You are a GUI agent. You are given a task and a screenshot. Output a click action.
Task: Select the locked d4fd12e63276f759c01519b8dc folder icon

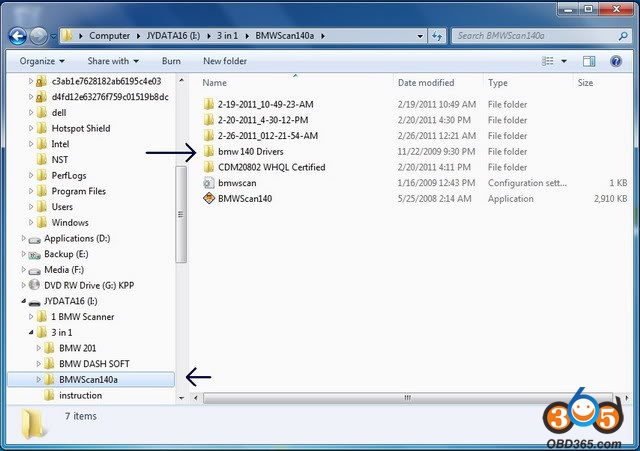pos(41,97)
